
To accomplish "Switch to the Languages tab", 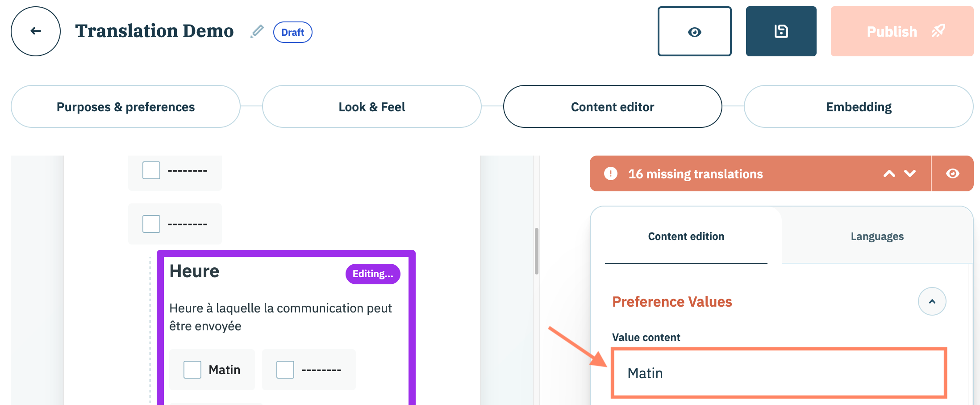I will (877, 236).
